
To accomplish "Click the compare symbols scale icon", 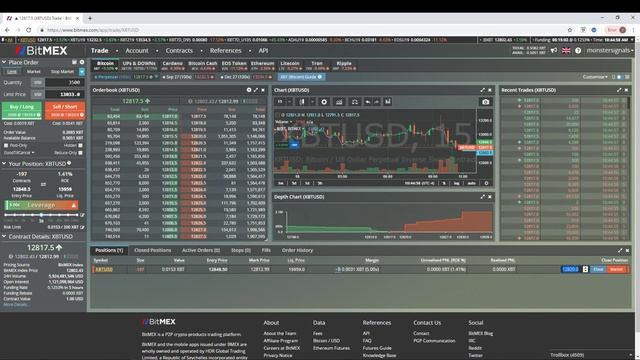I will (355, 102).
